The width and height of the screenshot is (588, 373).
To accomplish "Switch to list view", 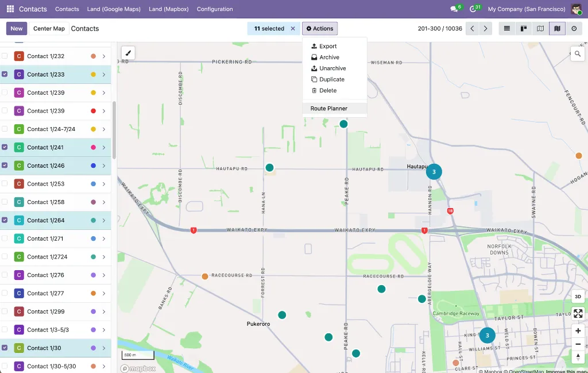I will pos(506,29).
